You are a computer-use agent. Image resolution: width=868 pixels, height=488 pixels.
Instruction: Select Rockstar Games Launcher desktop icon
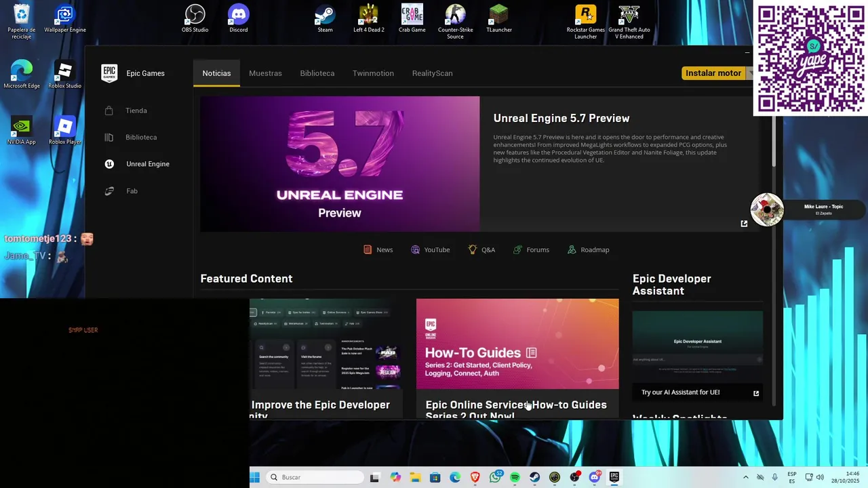(586, 22)
